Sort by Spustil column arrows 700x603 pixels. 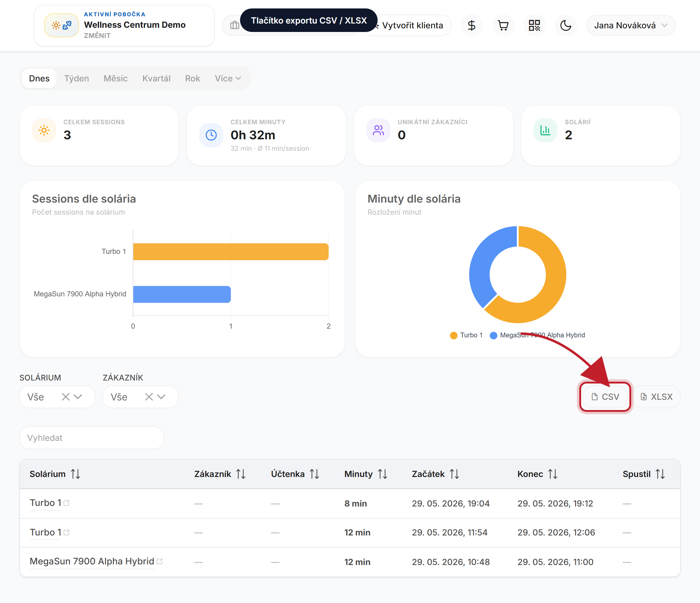click(x=660, y=474)
